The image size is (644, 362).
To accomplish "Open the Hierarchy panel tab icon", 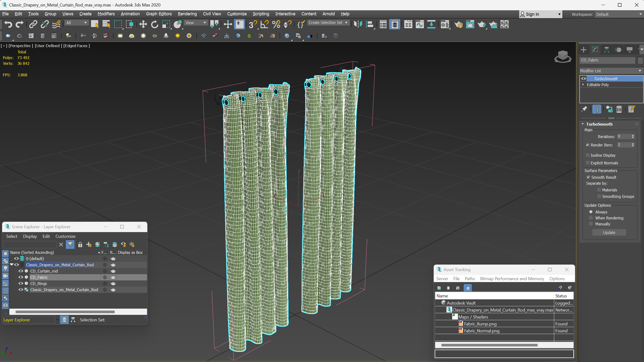I will tap(606, 50).
